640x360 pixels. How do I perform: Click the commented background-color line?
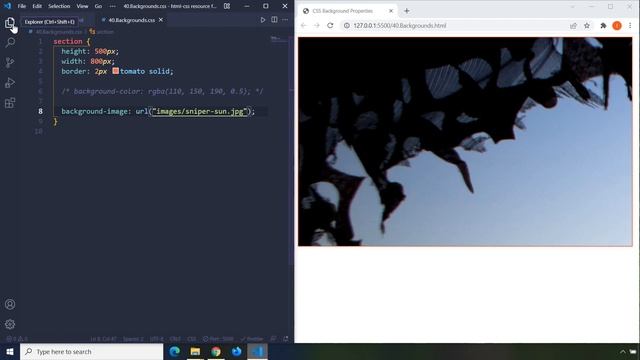click(162, 91)
